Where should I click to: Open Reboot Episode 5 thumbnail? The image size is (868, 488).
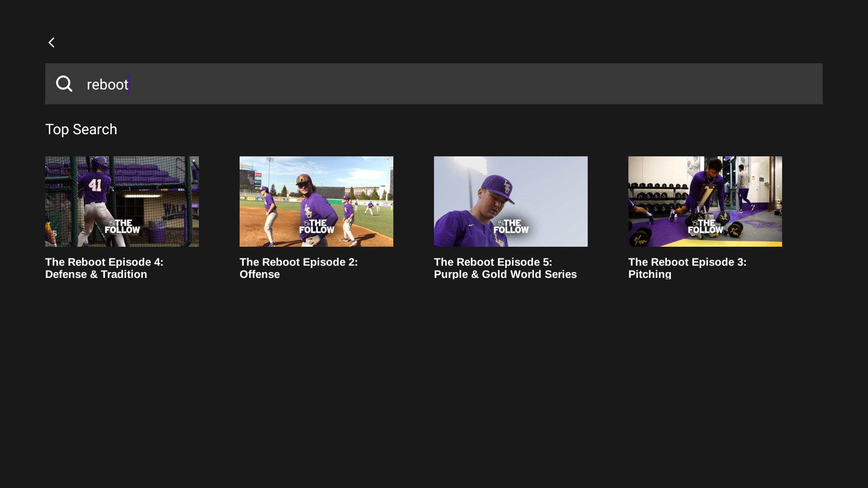point(511,202)
